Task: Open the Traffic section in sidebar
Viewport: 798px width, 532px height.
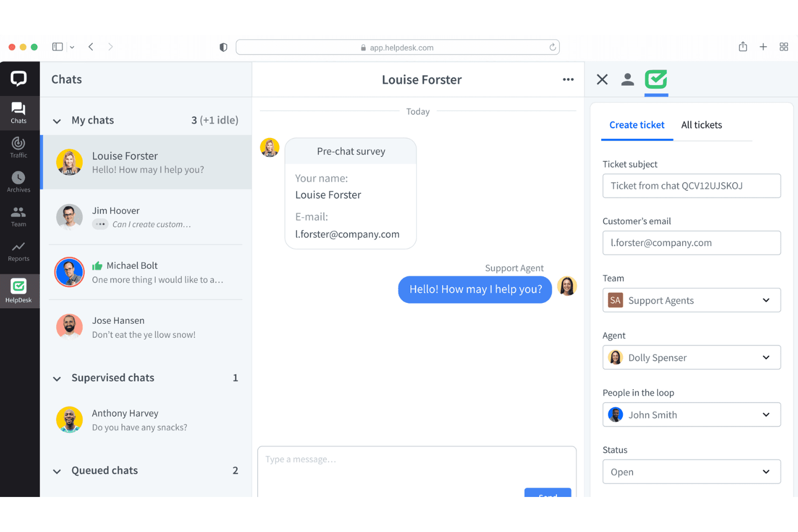Action: 19,148
